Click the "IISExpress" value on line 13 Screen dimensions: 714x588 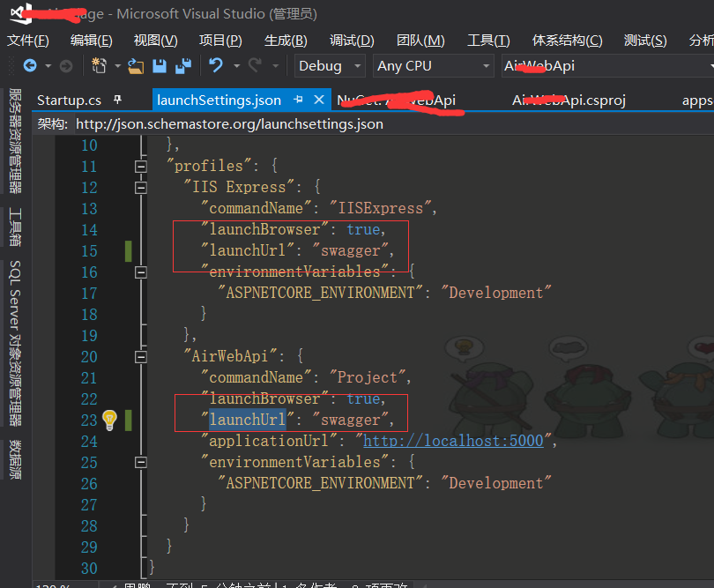(381, 208)
